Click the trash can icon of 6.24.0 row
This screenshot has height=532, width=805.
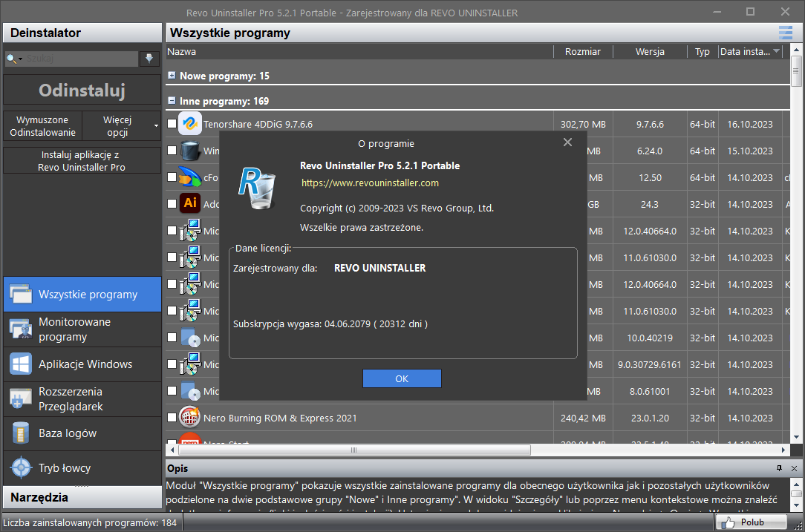190,151
